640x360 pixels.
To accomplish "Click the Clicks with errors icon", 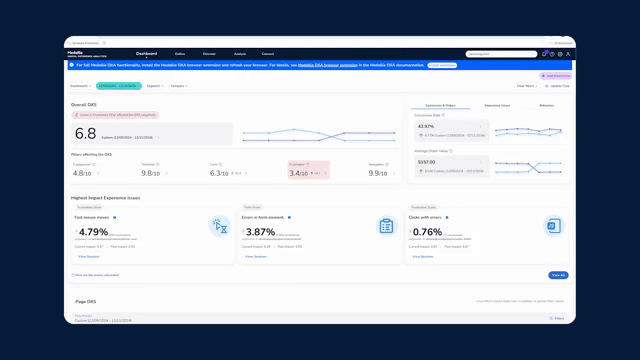I will (x=553, y=226).
